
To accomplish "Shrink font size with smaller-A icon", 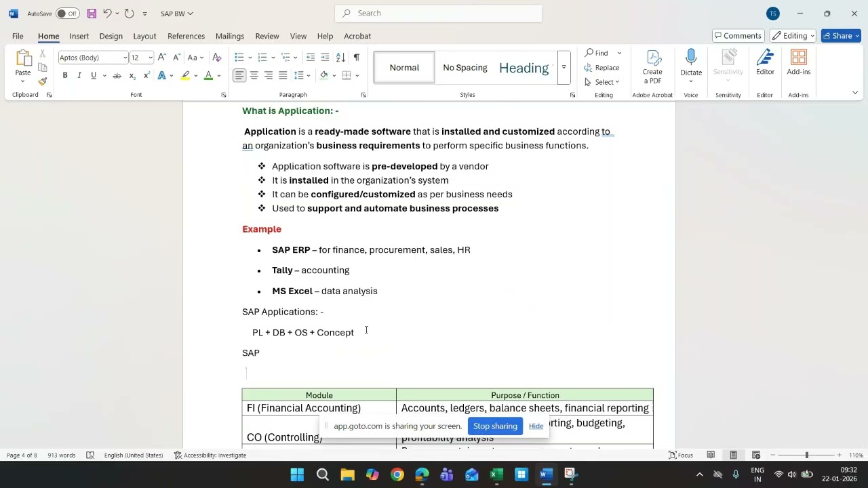I will (x=176, y=58).
